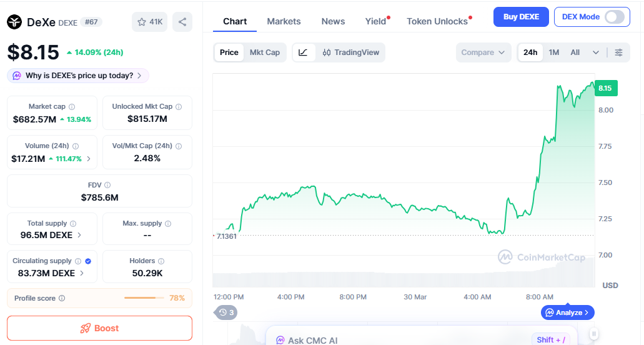Click the Vol/Mkt Cap (24h) info icon
The image size is (644, 345).
pyautogui.click(x=179, y=146)
